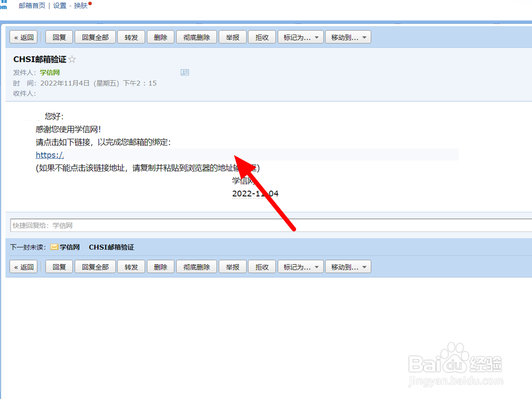Click top 返回 button
This screenshot has height=399, width=532.
(x=24, y=38)
